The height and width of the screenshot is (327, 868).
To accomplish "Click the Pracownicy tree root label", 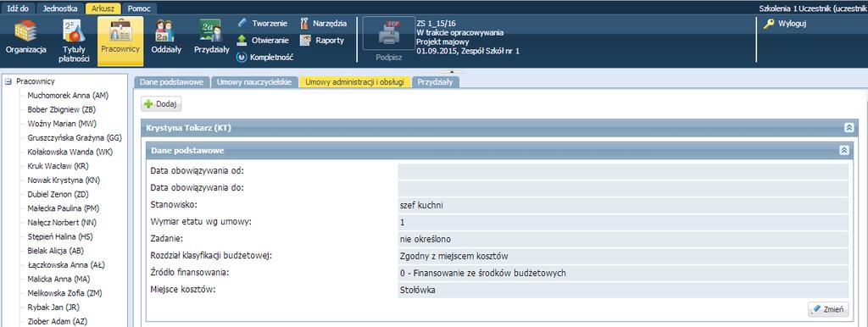I will coord(36,81).
